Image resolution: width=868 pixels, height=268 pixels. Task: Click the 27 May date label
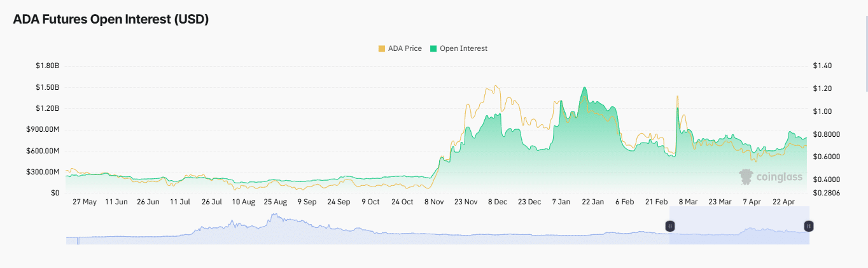point(85,202)
